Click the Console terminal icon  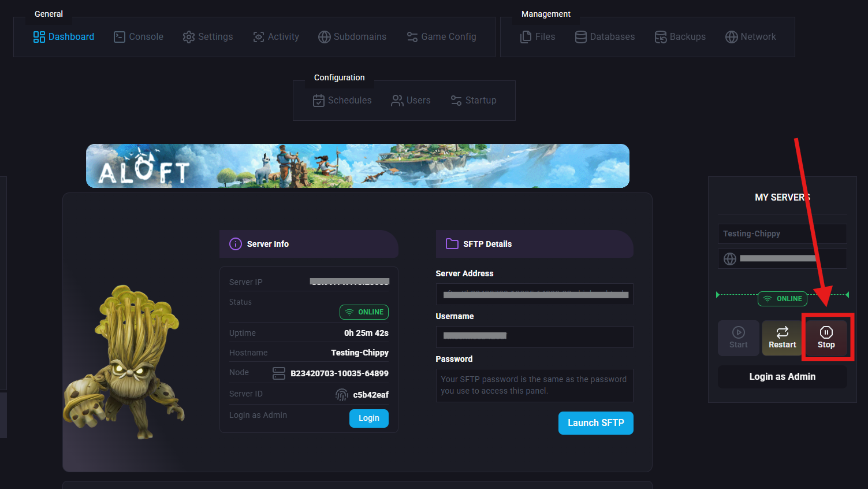(x=120, y=37)
